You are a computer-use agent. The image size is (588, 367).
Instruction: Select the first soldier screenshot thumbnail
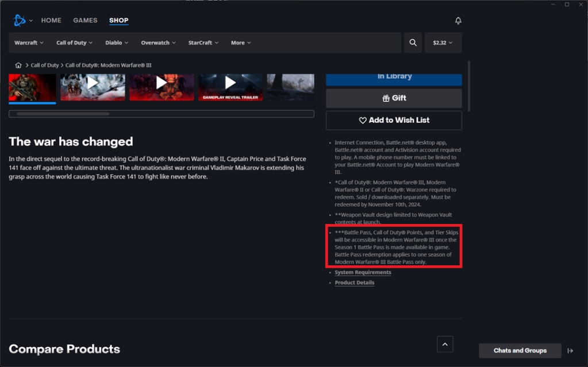pos(32,86)
